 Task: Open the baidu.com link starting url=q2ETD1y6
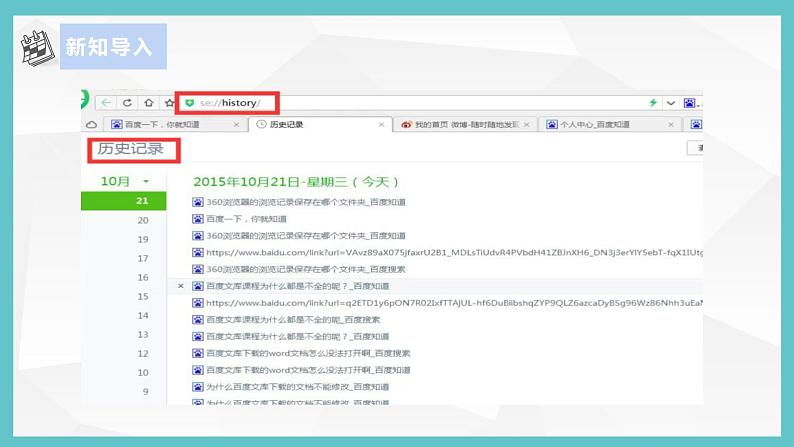[x=454, y=303]
